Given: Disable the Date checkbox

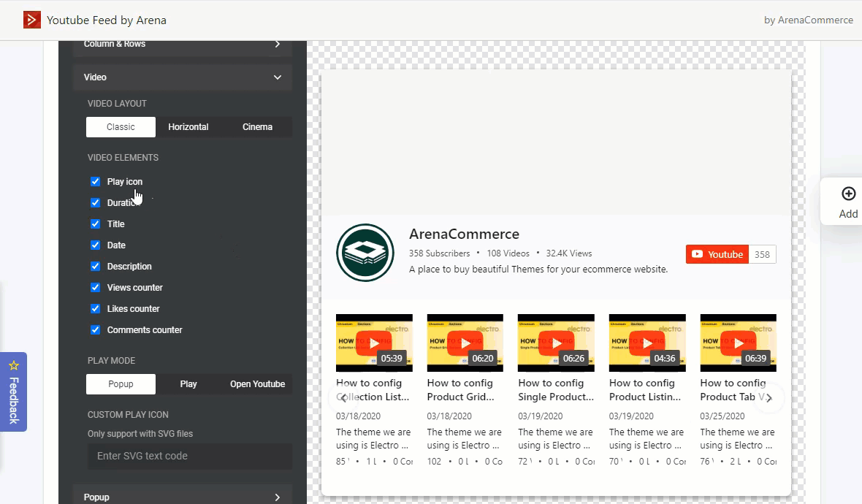Looking at the screenshot, I should point(95,245).
